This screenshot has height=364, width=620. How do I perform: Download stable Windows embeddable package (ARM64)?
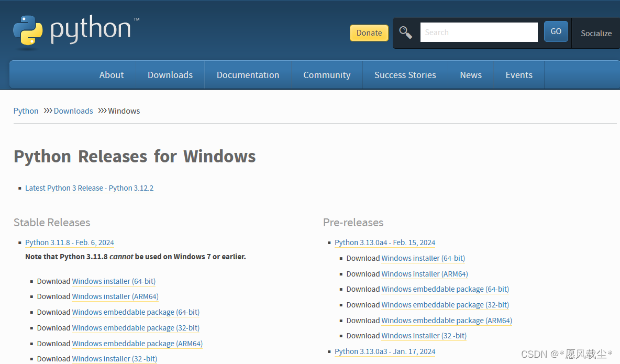(137, 344)
